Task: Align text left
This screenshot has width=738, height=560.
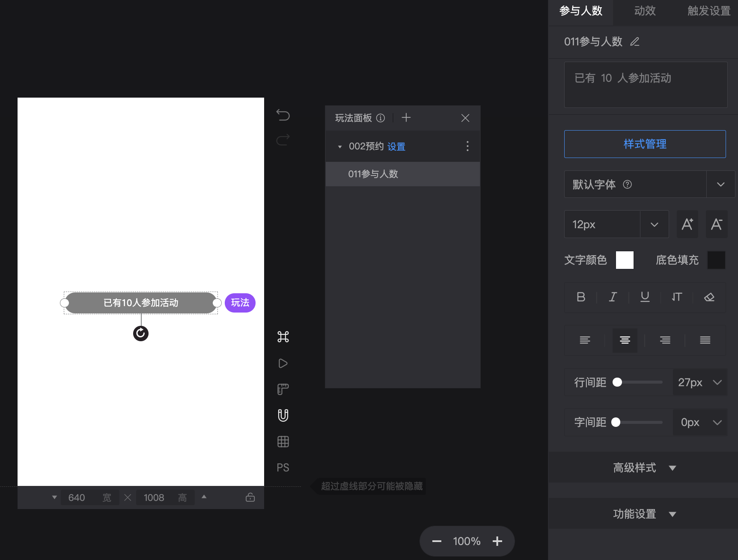Action: (585, 340)
